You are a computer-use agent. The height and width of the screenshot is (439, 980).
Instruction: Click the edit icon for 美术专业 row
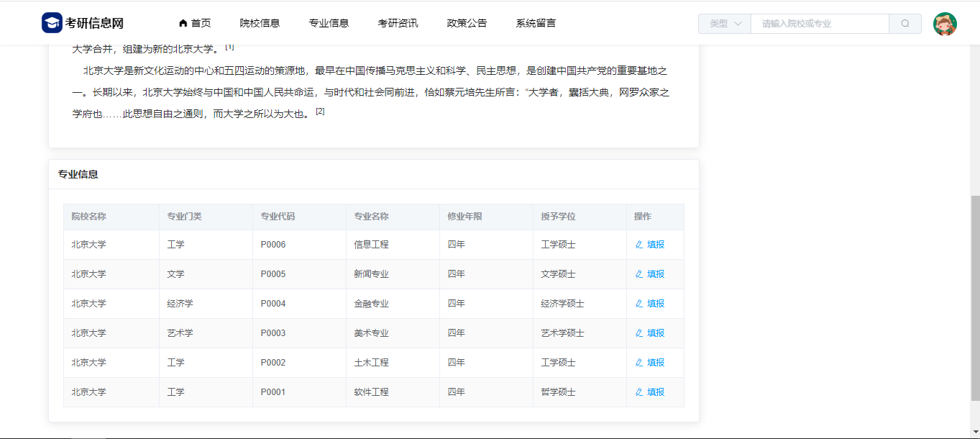click(639, 333)
